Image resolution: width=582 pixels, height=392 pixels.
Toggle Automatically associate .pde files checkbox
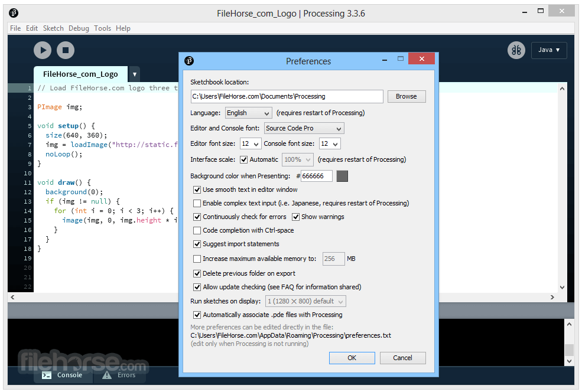[197, 315]
